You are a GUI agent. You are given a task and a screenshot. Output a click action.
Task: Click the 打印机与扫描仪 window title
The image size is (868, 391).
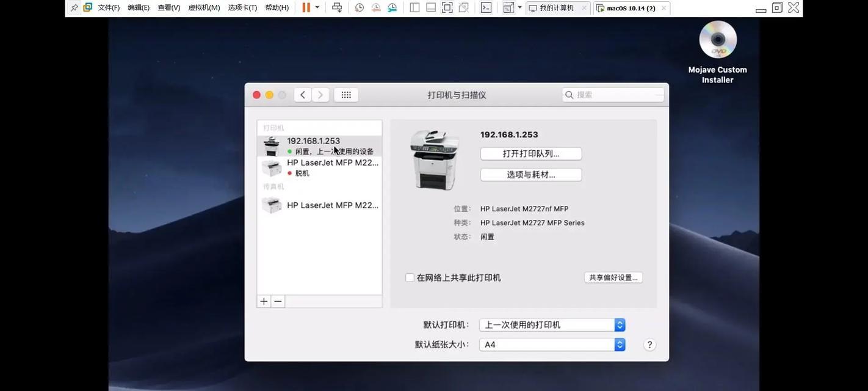tap(457, 95)
